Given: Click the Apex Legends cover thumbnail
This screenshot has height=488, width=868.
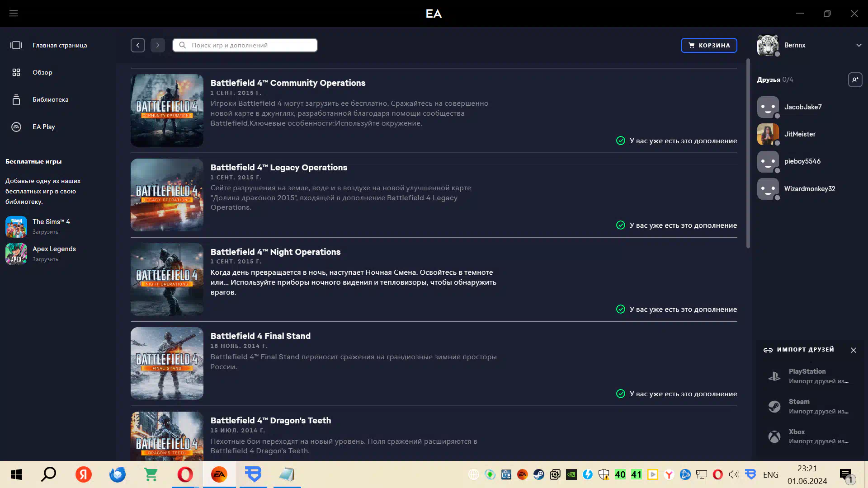Looking at the screenshot, I should [16, 253].
